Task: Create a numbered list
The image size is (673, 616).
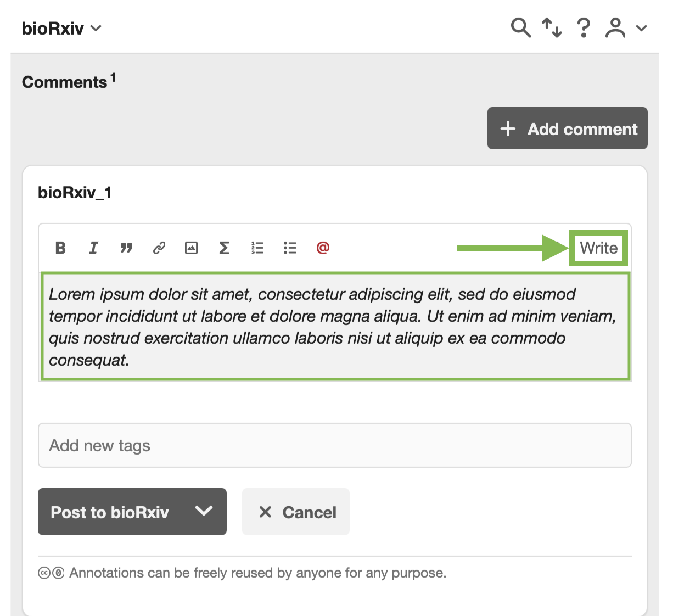Action: pos(257,248)
